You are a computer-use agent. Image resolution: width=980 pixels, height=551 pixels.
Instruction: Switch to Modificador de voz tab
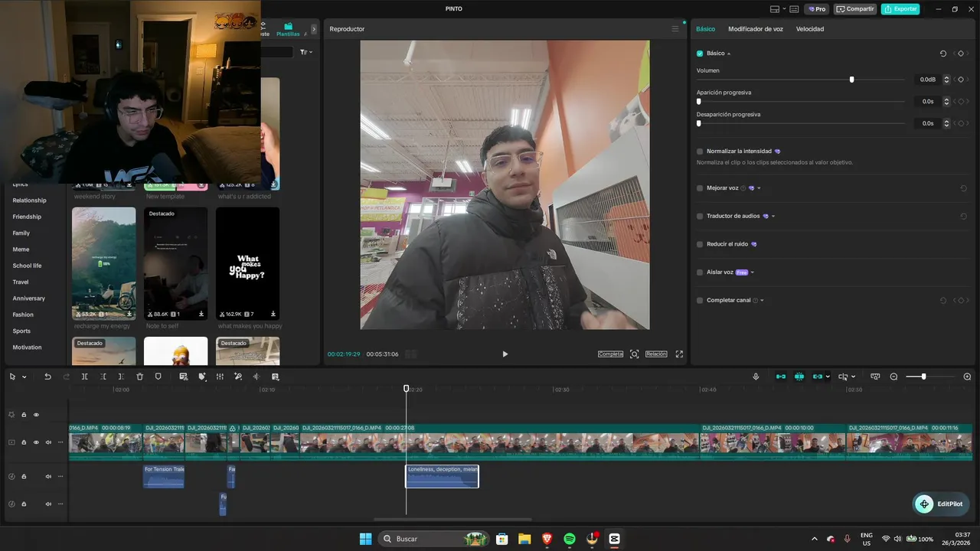[756, 29]
